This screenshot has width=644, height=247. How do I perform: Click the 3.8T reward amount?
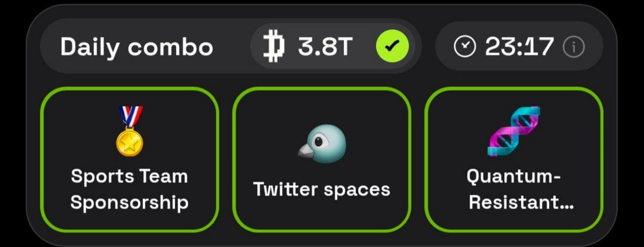(x=325, y=47)
